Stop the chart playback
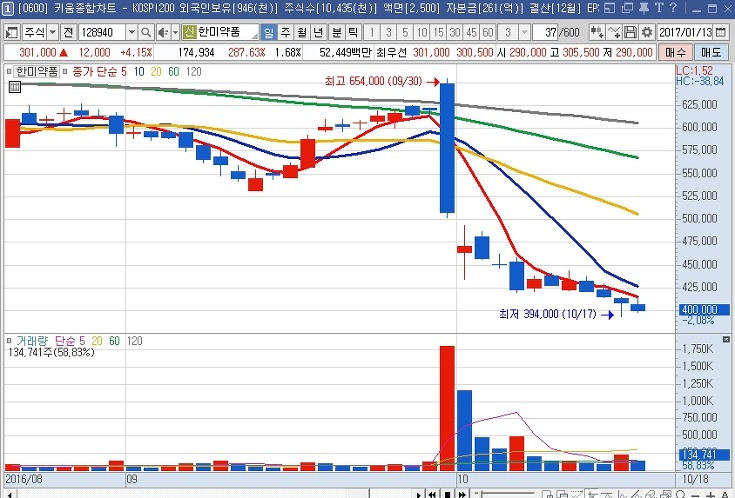 click(x=447, y=494)
